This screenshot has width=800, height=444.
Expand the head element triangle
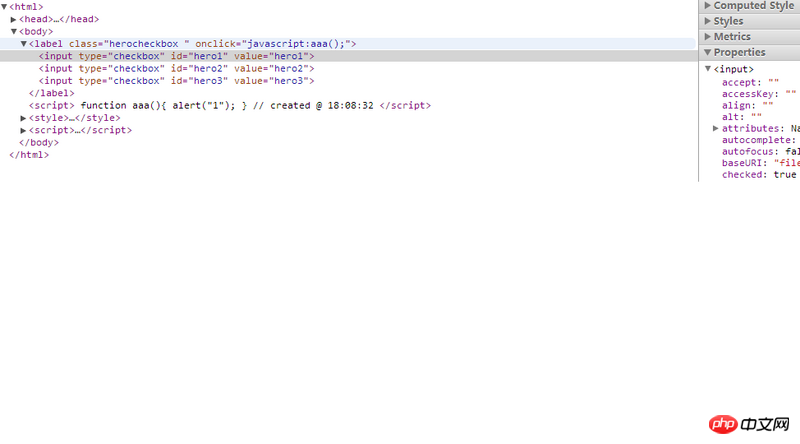[x=14, y=19]
